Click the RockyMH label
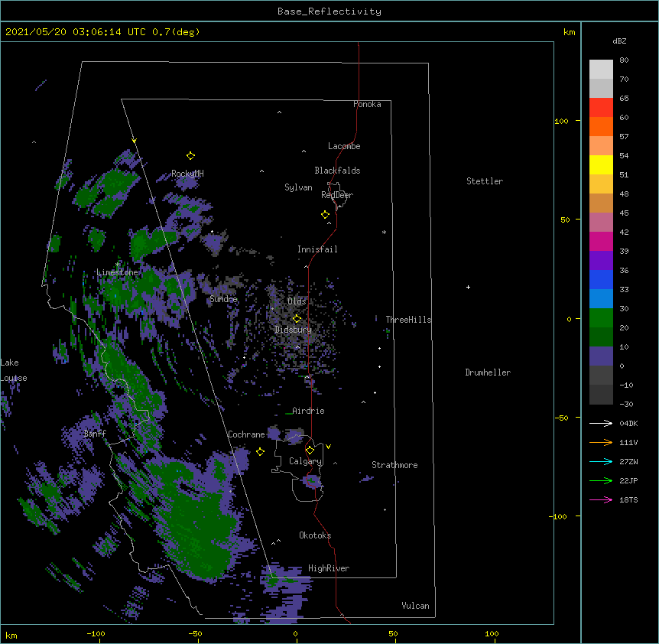 (x=187, y=174)
